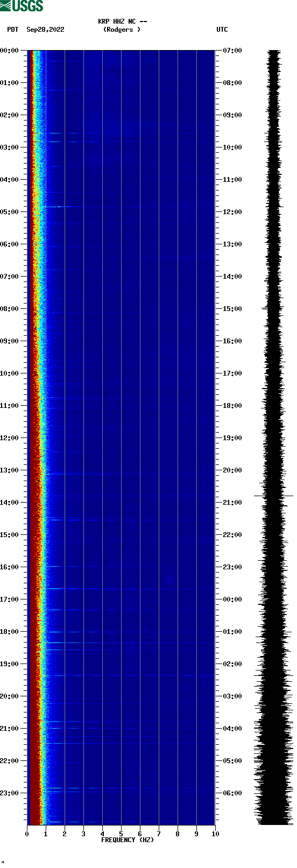Click the 00:00 UTC time label
Screen dimensions: 297x868
pos(232,599)
